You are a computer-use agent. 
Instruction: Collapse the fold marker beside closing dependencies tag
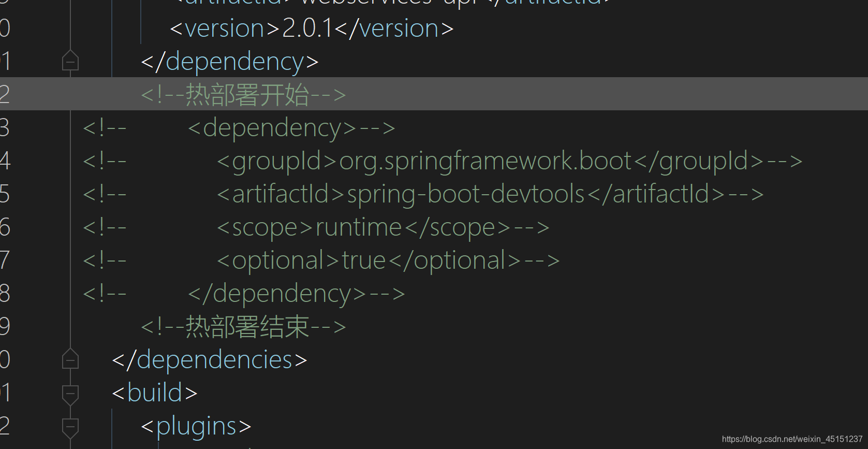pyautogui.click(x=70, y=360)
